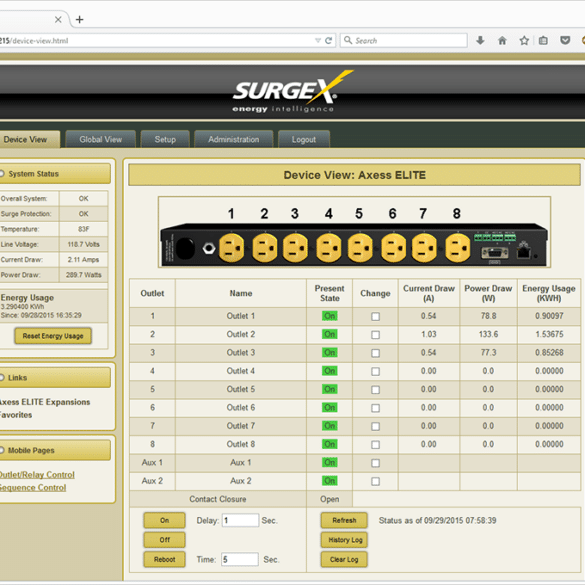This screenshot has height=585, width=585.
Task: Click outlet 8 socket on device image
Action: coord(457,248)
